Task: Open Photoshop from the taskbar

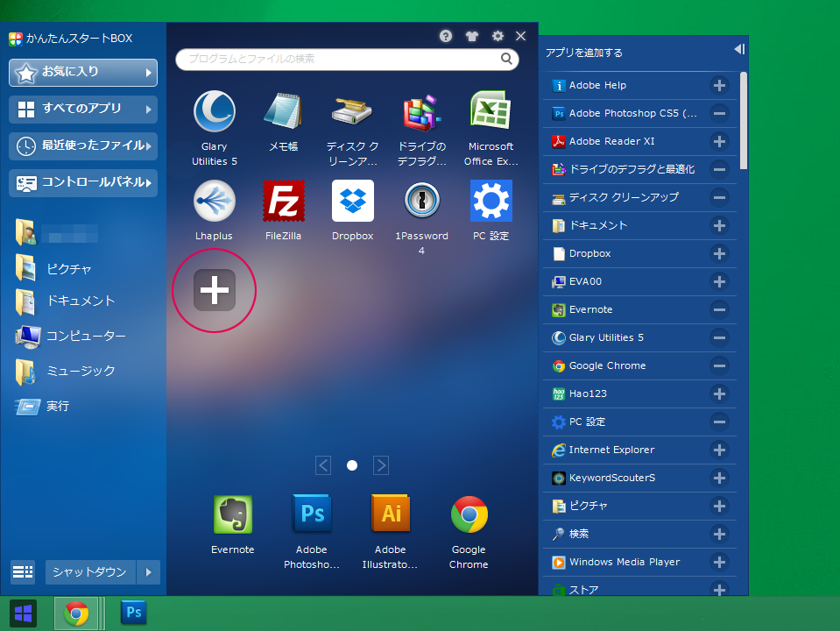Action: (x=133, y=613)
